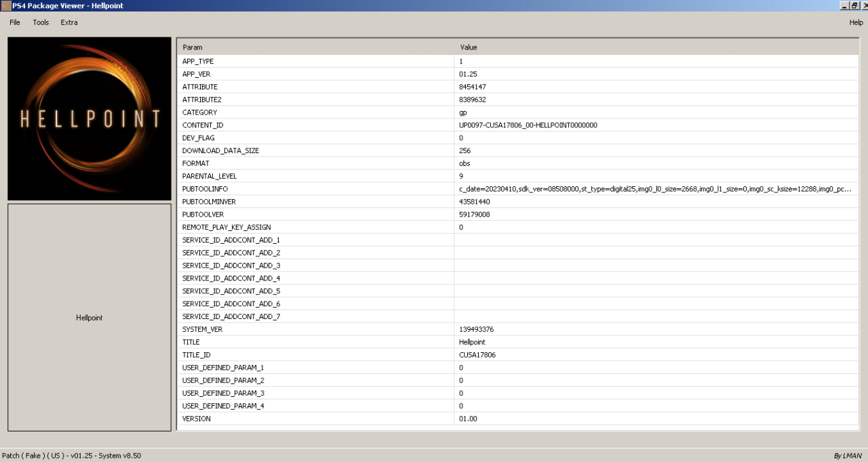
Task: Click the CONTENT_ID value UP0097-CUSA17806_00-HELLPOINT0000000
Action: click(528, 125)
